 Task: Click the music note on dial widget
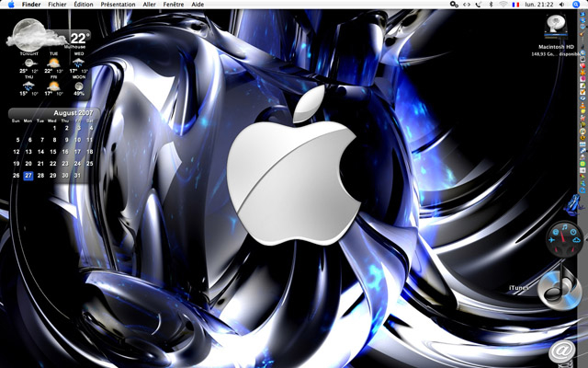[x=564, y=226]
